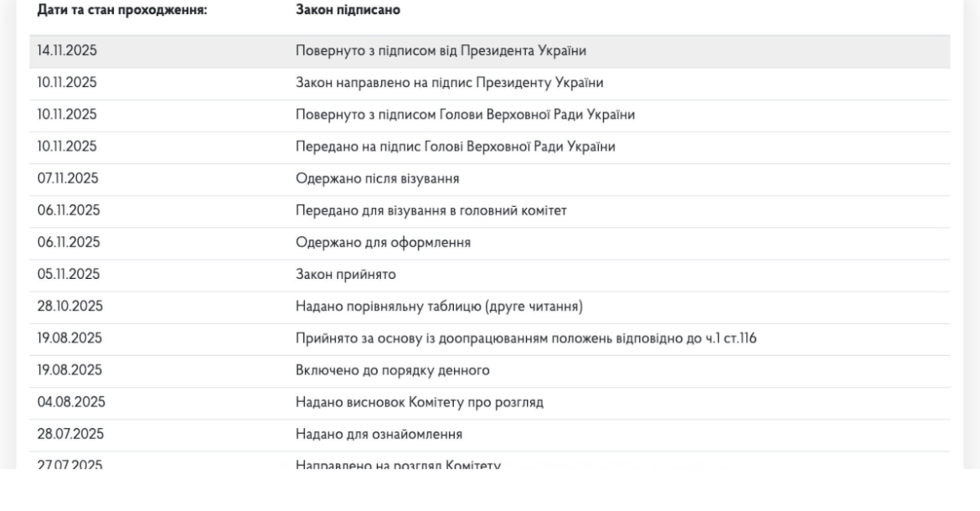The width and height of the screenshot is (980, 511).
Task: Click the "Закон прийнято" status row
Action: coord(346,275)
